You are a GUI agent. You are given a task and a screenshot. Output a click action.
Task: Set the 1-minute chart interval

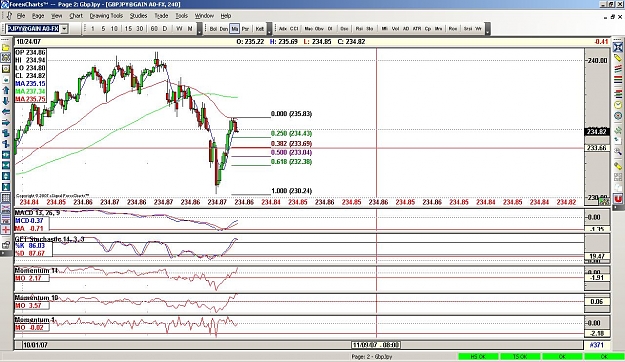coord(92,29)
